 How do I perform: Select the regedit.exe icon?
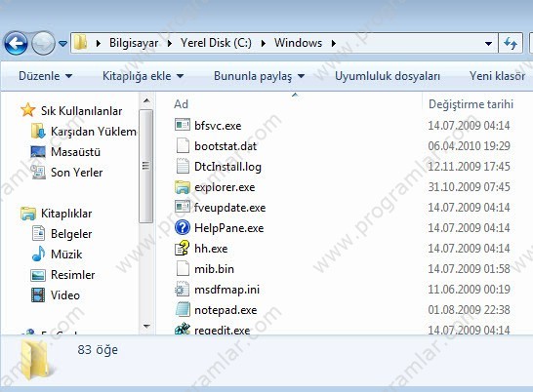pos(183,329)
